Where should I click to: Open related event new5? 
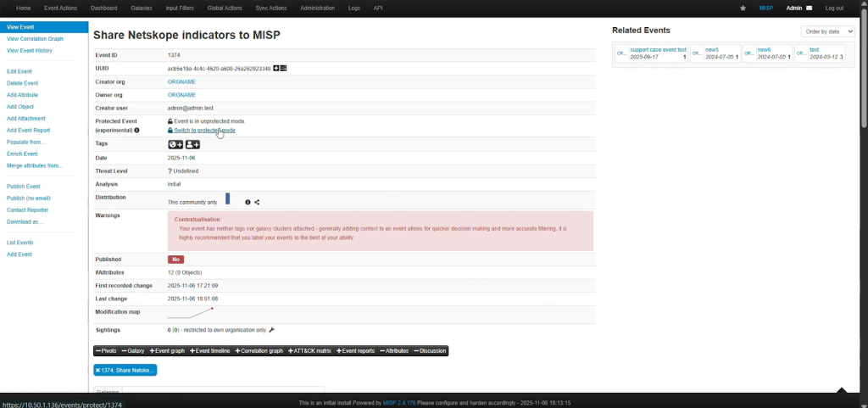[x=712, y=50]
